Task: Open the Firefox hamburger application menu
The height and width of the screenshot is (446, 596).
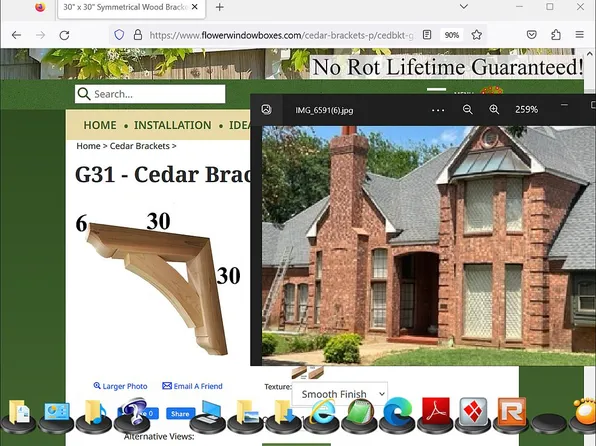Action: click(x=579, y=35)
